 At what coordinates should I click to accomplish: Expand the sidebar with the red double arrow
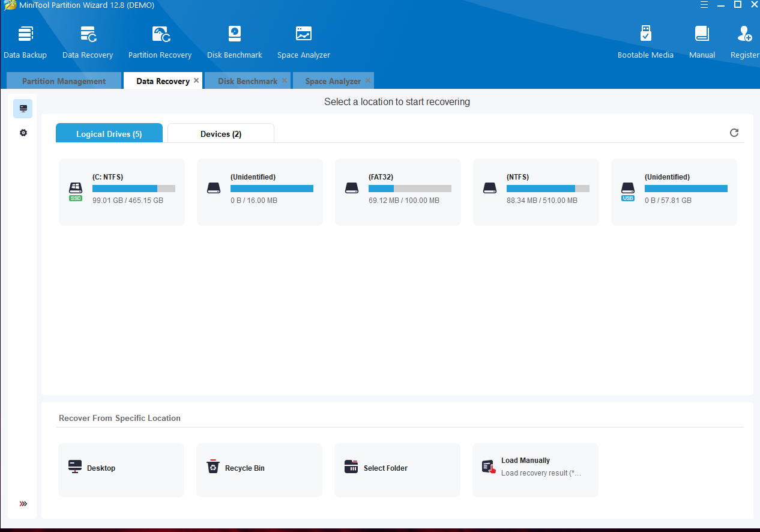[23, 504]
